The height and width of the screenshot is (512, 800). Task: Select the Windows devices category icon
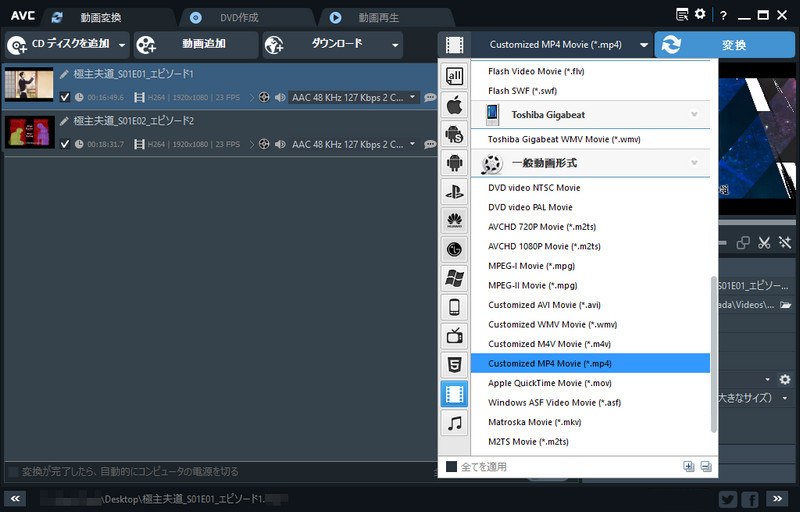[x=454, y=278]
